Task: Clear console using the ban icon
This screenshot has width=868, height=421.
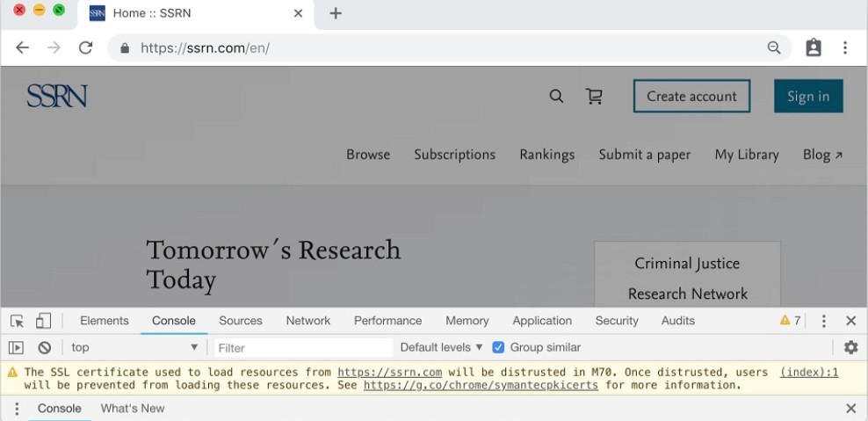Action: tap(44, 347)
